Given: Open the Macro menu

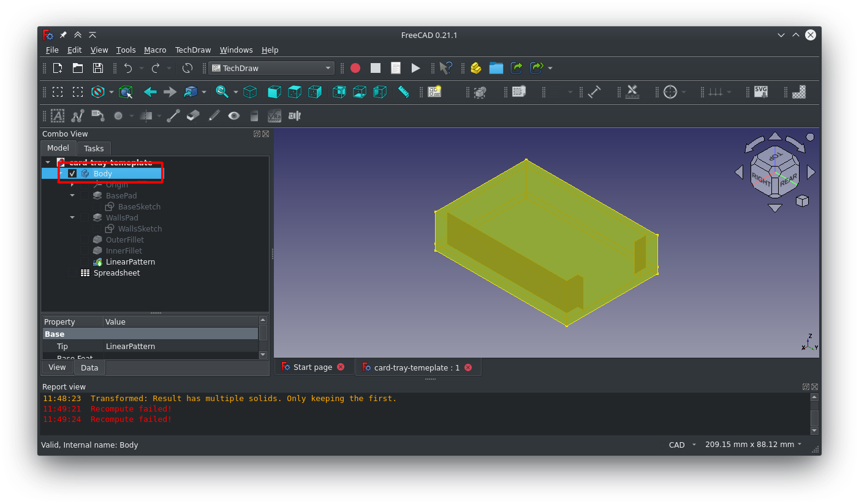Looking at the screenshot, I should coord(155,50).
